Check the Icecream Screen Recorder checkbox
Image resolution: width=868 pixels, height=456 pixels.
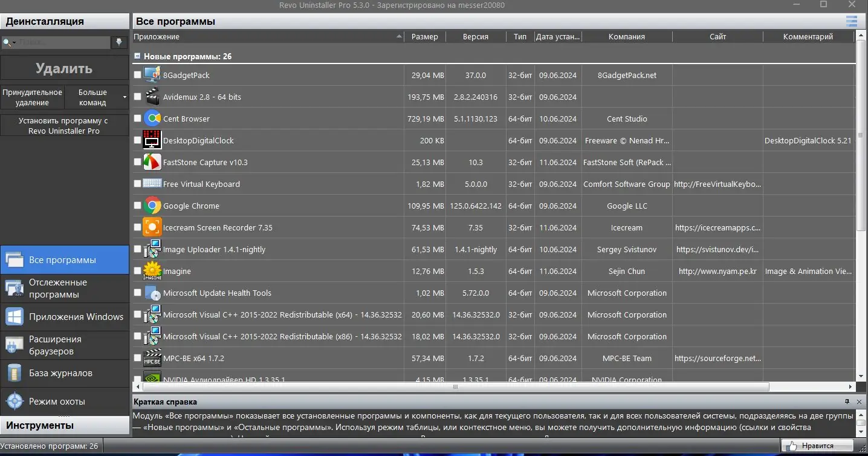point(137,227)
